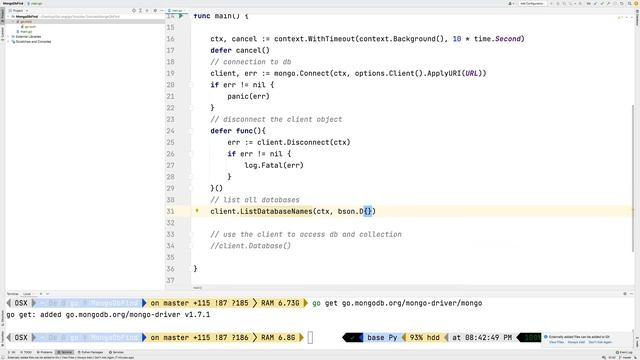Click log.Fatal(err) on line 27
The image size is (640, 360).
tap(274, 165)
